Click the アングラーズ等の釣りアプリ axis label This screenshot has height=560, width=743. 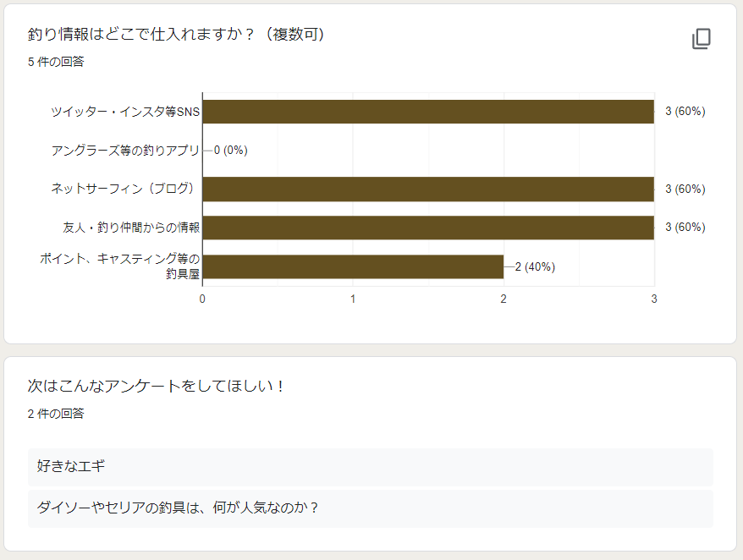[125, 151]
